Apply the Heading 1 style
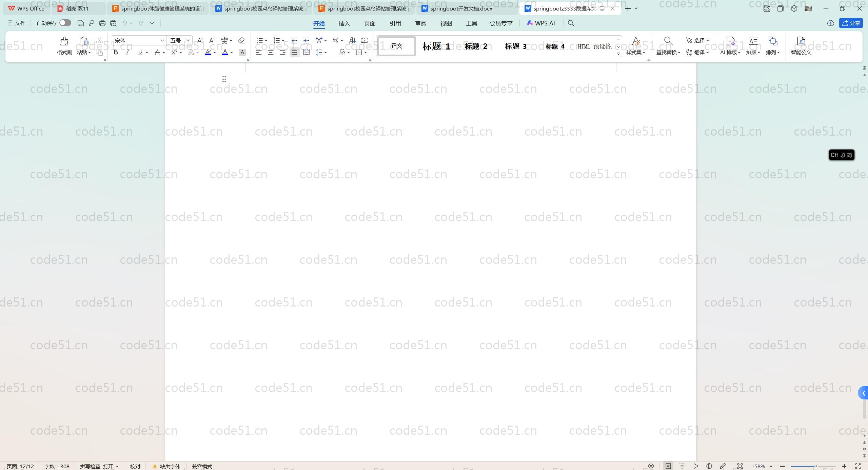 (436, 46)
